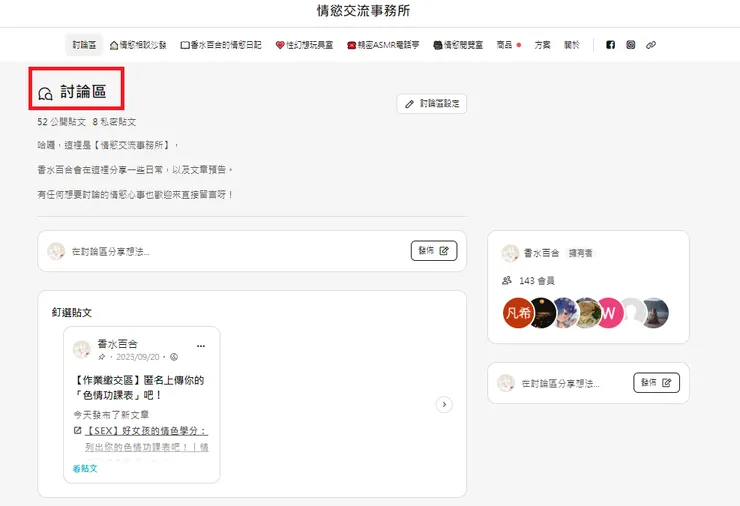Image resolution: width=740 pixels, height=506 pixels.
Task: Copy link via the chain icon
Action: (651, 45)
